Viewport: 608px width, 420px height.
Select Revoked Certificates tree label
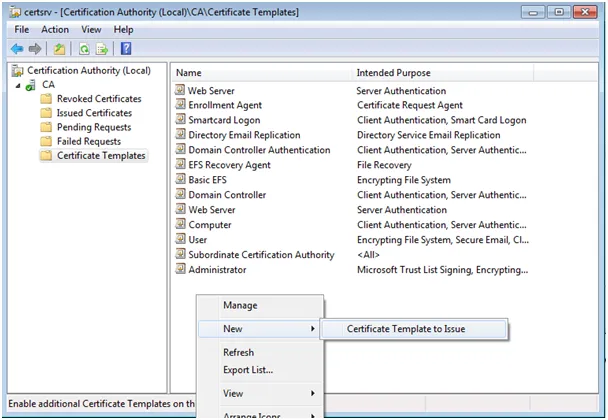99,99
